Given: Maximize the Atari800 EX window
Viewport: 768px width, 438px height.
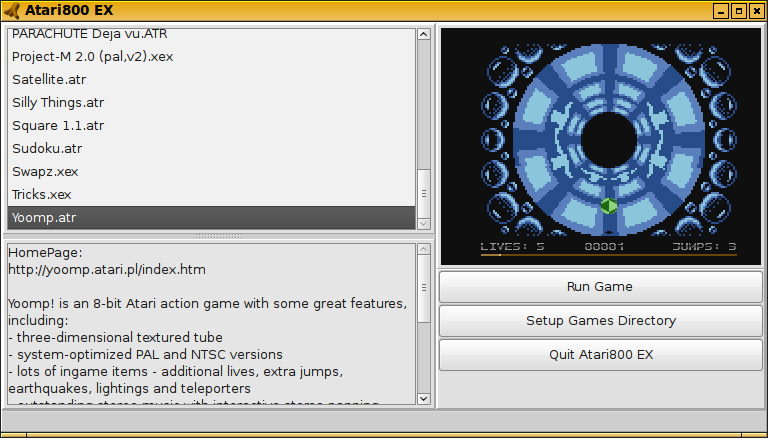Looking at the screenshot, I should click(x=739, y=11).
